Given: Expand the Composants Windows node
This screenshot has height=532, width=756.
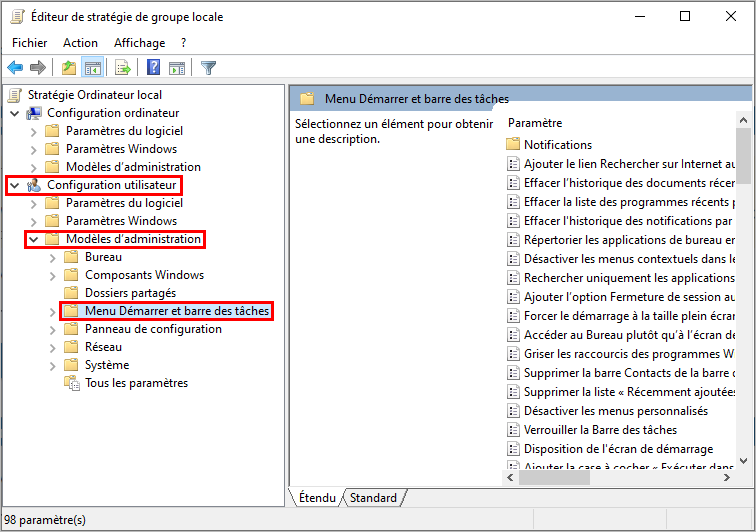Looking at the screenshot, I should pos(53,276).
